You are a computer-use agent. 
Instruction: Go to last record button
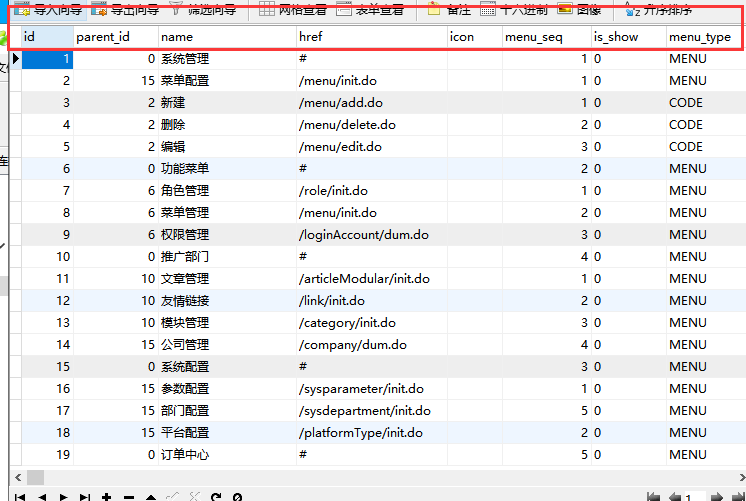(85, 497)
